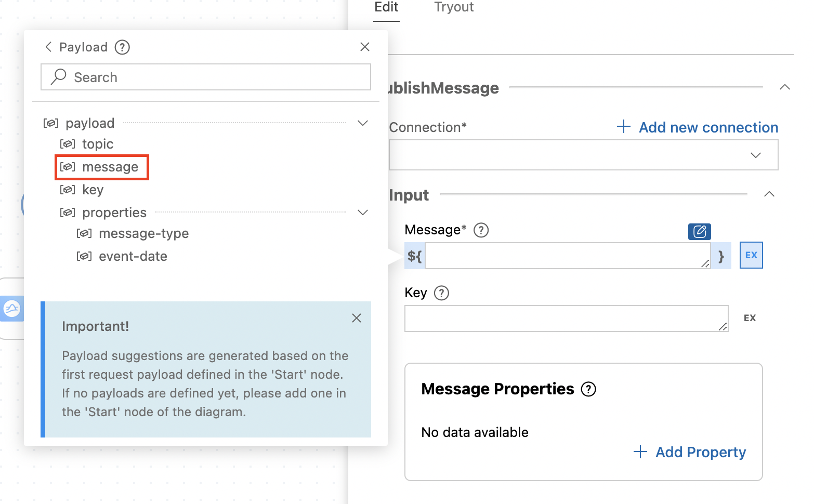Click the object icon beside topic
This screenshot has width=814, height=504.
[68, 144]
